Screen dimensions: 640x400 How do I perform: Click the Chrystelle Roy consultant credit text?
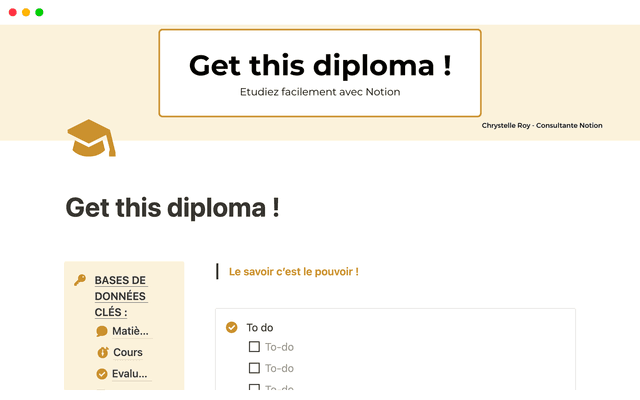pyautogui.click(x=542, y=126)
